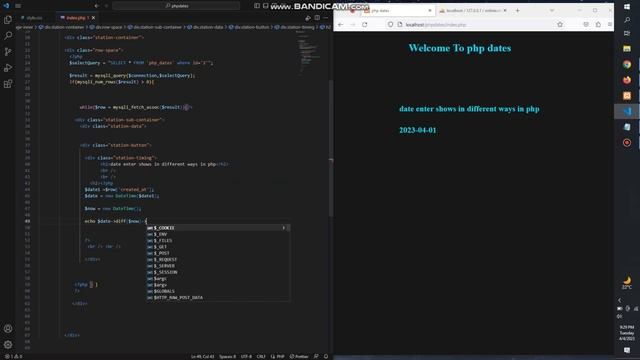640x360 pixels.
Task: Open errors and warnings in status bar
Action: [13, 356]
